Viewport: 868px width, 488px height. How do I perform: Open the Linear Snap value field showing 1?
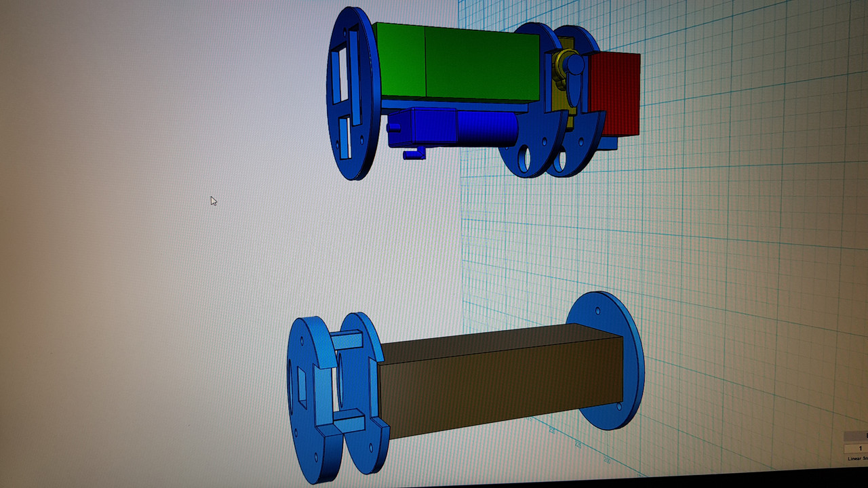pyautogui.click(x=856, y=448)
